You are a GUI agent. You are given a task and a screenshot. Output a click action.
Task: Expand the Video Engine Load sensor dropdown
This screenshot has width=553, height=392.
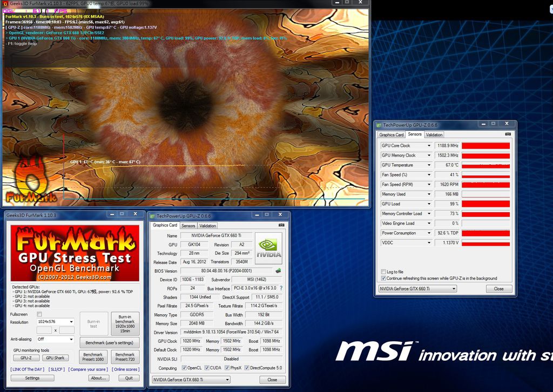pos(429,224)
